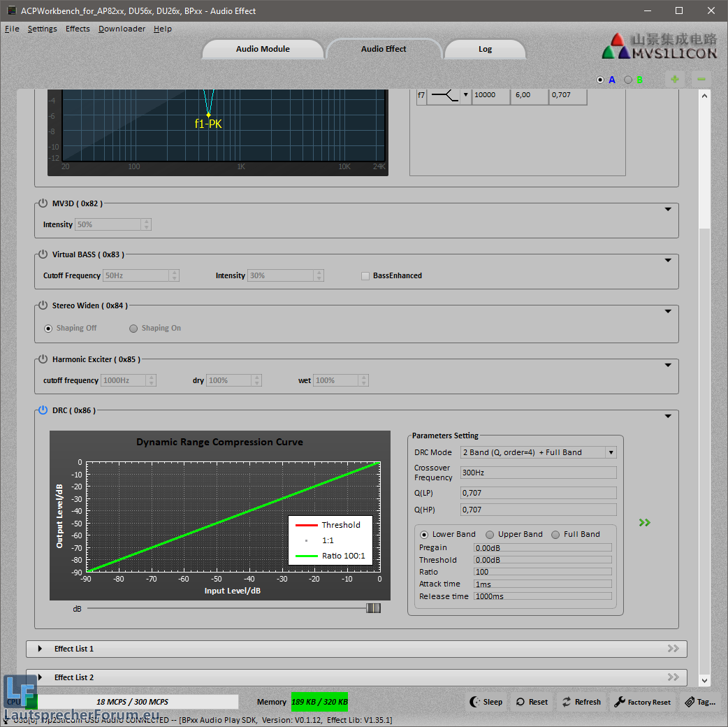Disable DRC effect via power icon
728x727 pixels.
(x=43, y=410)
